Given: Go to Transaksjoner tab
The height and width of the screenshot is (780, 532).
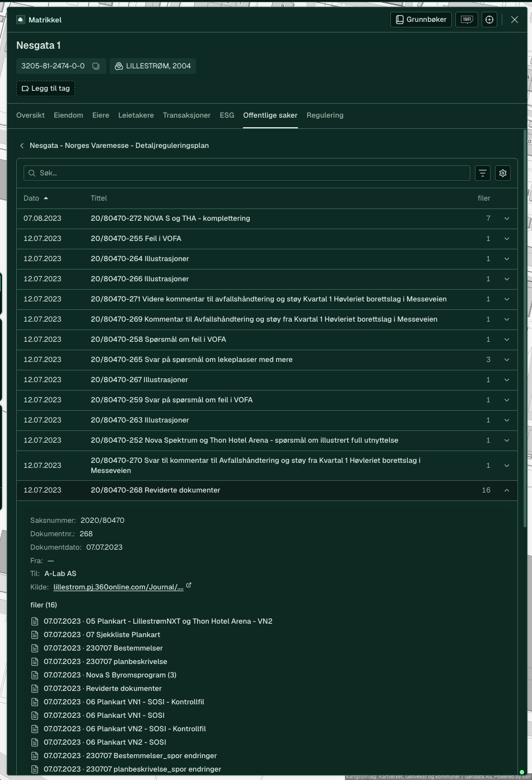Looking at the screenshot, I should [x=186, y=115].
